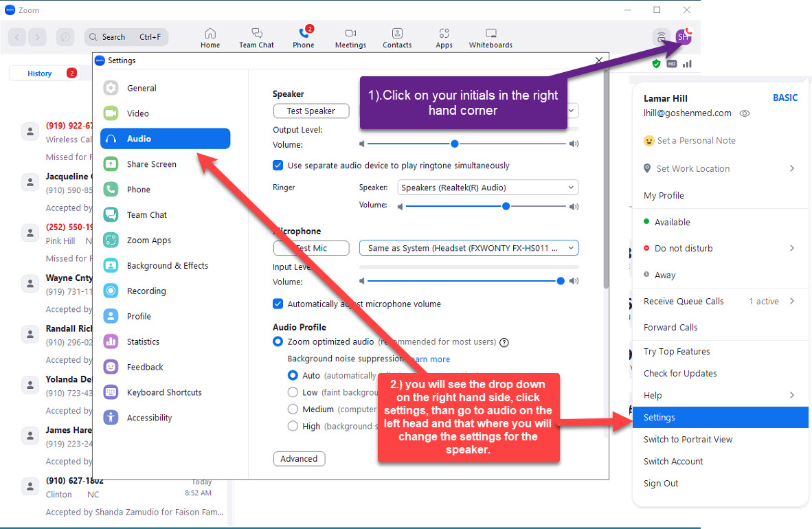Viewport: 812px width, 529px height.
Task: Select Settings in profile menu
Action: pos(721,418)
